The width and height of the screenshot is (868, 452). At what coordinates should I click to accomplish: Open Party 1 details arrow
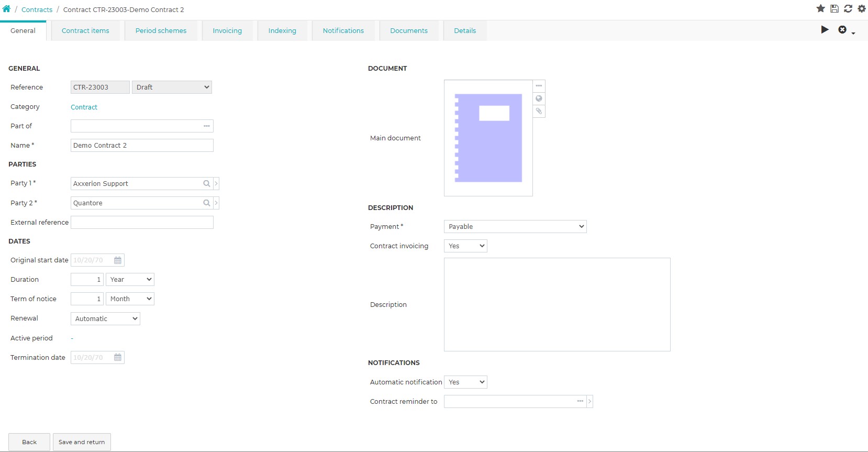(x=216, y=184)
